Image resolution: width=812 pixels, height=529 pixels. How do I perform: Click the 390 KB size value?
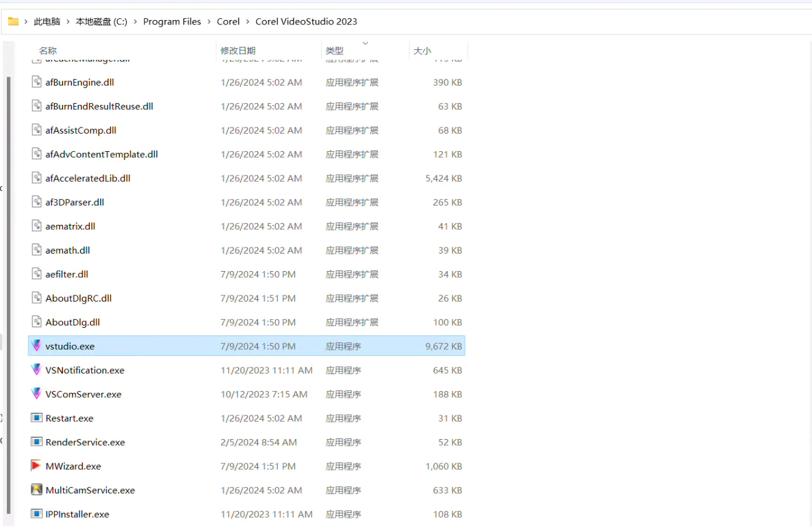point(447,82)
